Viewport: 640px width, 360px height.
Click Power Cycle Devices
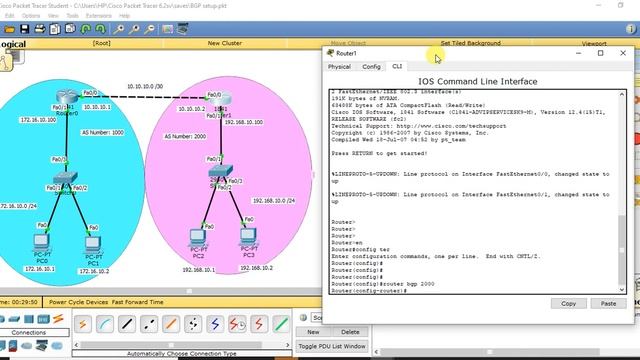click(x=78, y=302)
